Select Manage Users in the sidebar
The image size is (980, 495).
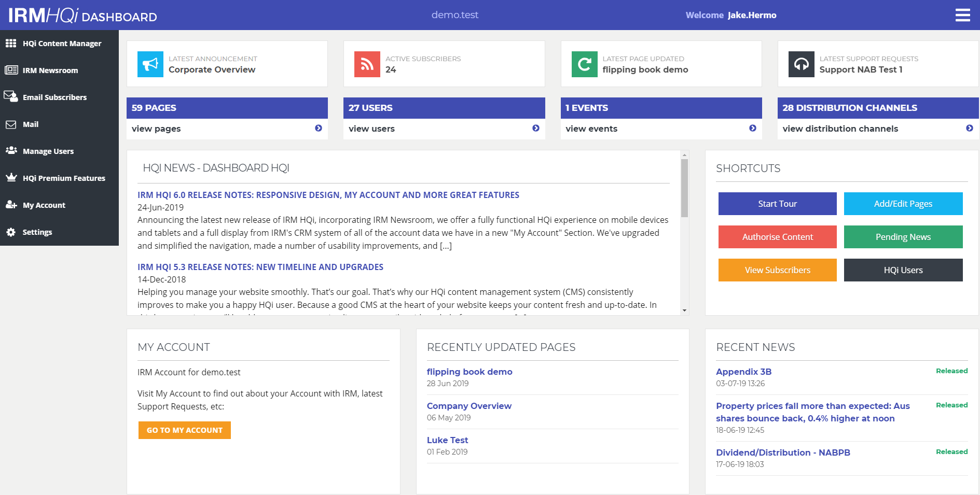click(x=59, y=151)
